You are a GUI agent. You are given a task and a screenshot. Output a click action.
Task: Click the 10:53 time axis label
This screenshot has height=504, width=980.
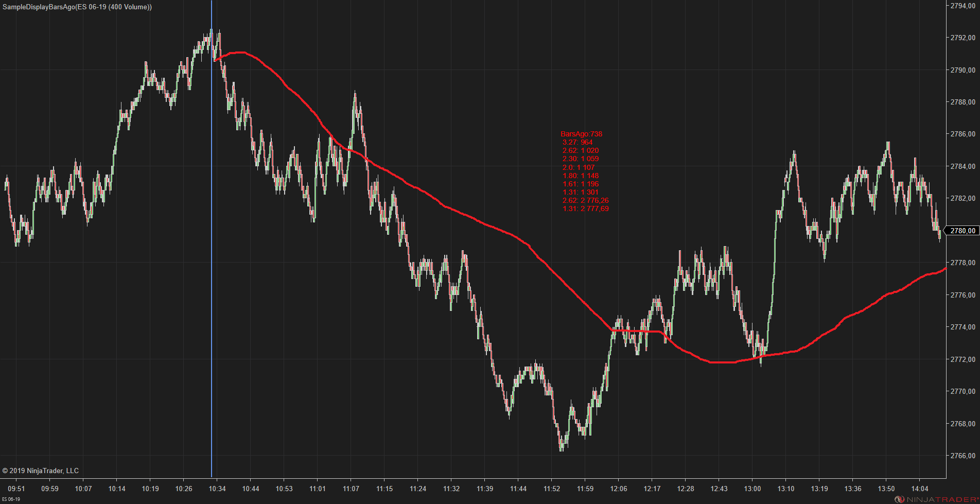(x=284, y=489)
